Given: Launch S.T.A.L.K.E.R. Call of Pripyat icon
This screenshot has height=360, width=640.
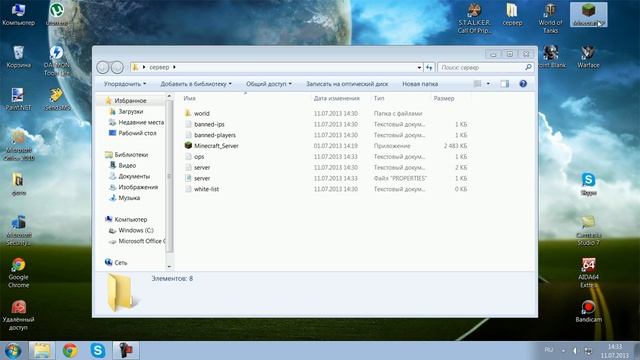Looking at the screenshot, I should (474, 18).
